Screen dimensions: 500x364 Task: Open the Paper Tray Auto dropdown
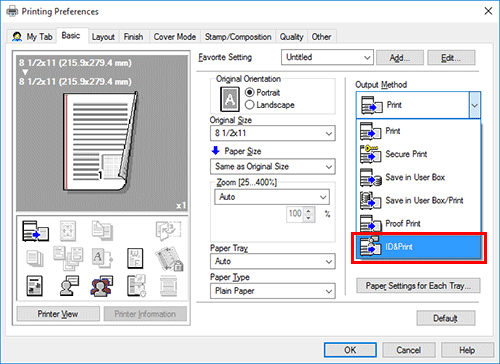(273, 261)
